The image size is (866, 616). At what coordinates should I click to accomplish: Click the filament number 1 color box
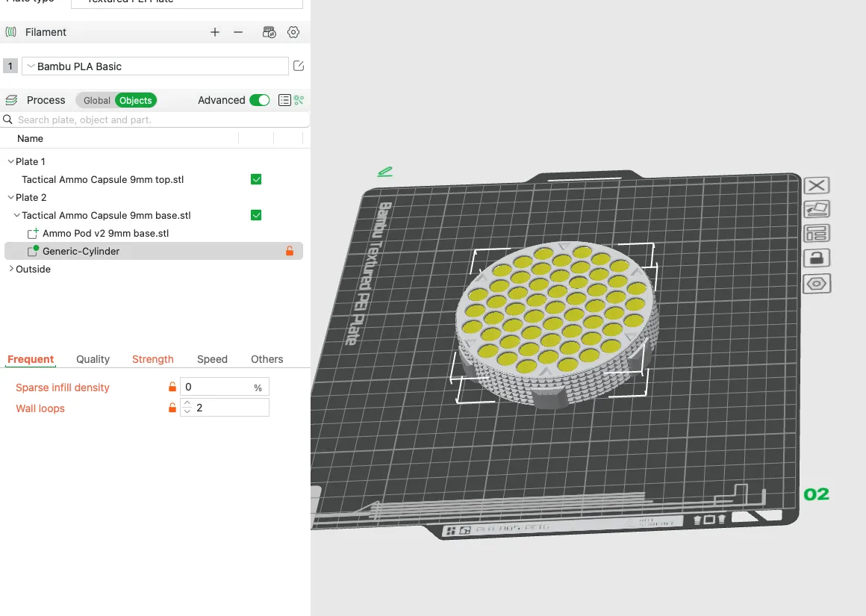click(10, 66)
